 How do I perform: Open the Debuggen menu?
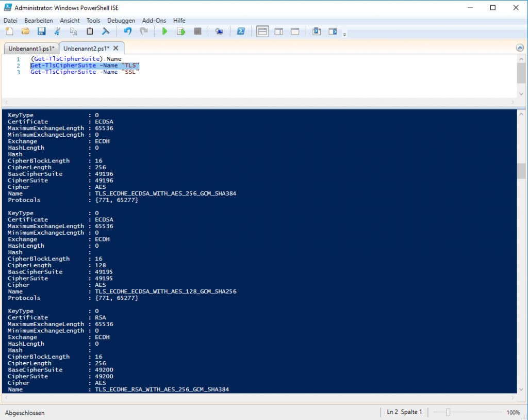121,21
